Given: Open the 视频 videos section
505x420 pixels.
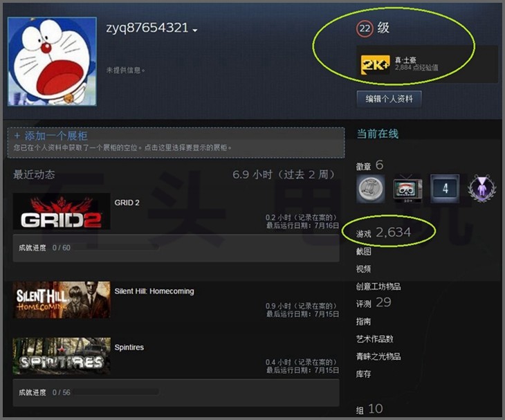Looking at the screenshot, I should [x=363, y=269].
